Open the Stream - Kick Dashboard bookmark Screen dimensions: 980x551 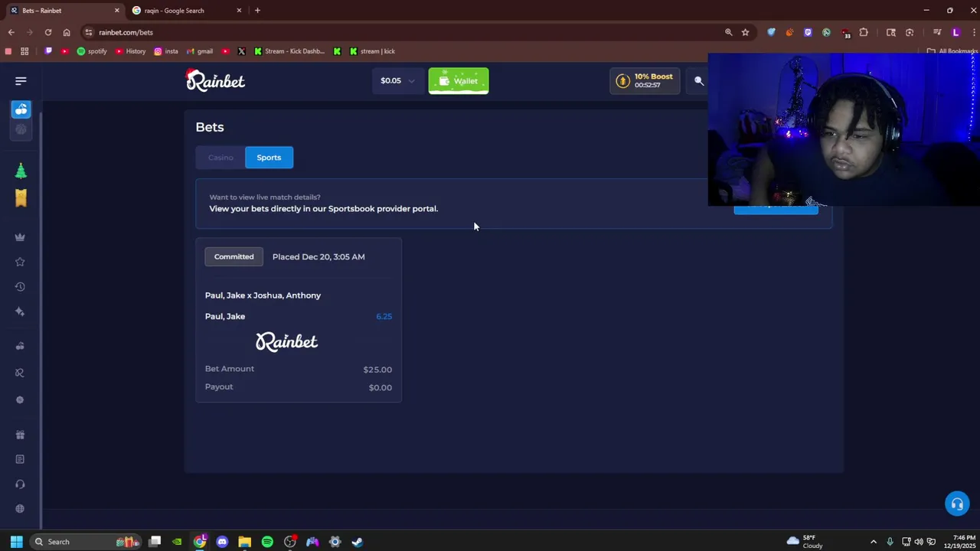pyautogui.click(x=289, y=51)
